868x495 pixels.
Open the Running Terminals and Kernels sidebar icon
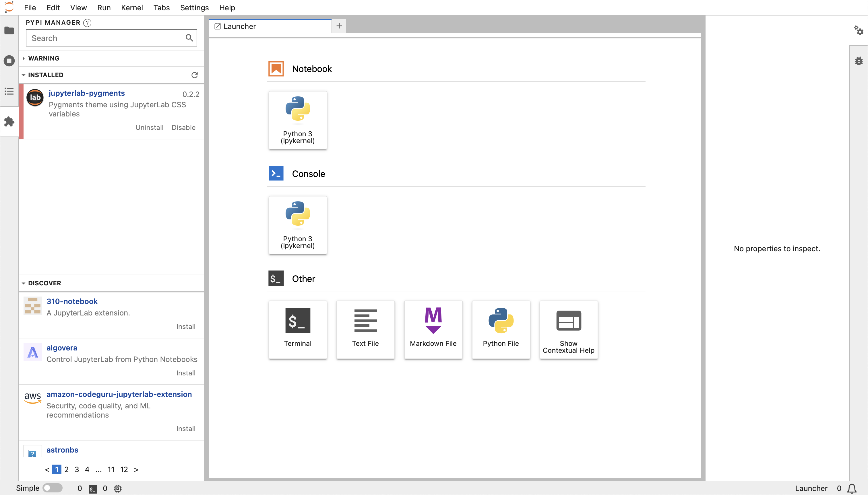click(9, 61)
